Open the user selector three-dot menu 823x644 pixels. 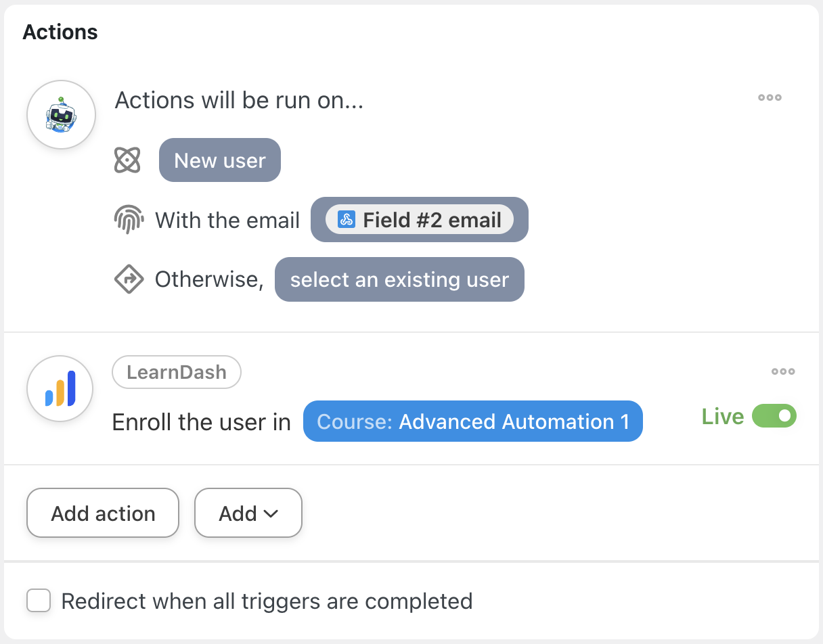click(770, 97)
